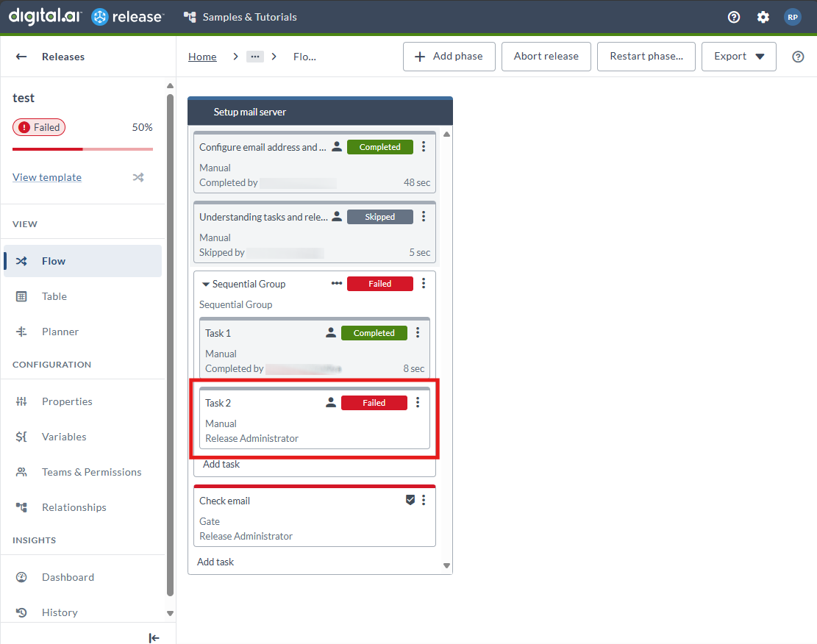Viewport: 817px width, 644px height.
Task: Click the release progress bar
Action: (x=82, y=149)
